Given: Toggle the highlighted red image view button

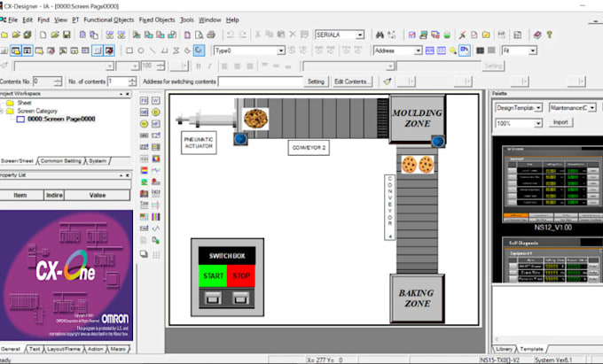Looking at the screenshot, I should [109, 50].
